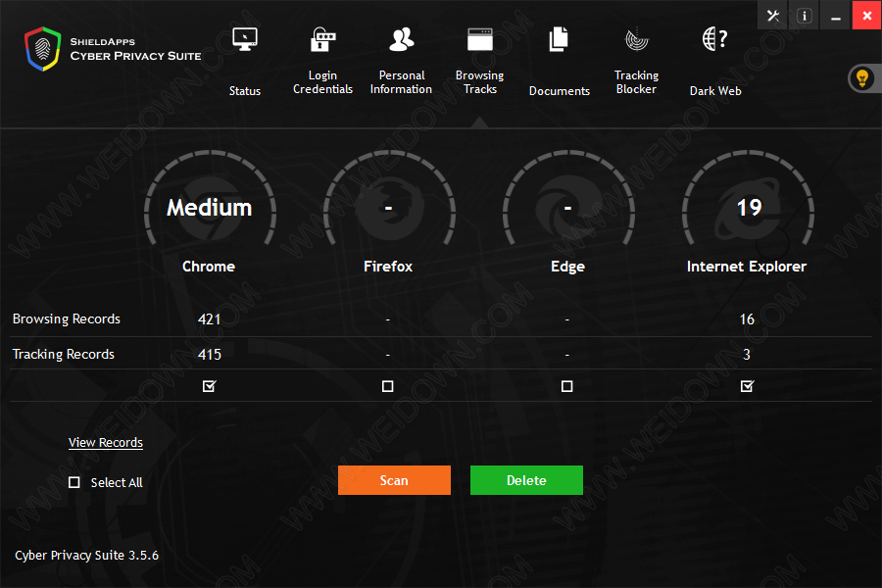Switch to the Tracking Blocker tab label
This screenshot has width=882, height=588.
click(636, 82)
